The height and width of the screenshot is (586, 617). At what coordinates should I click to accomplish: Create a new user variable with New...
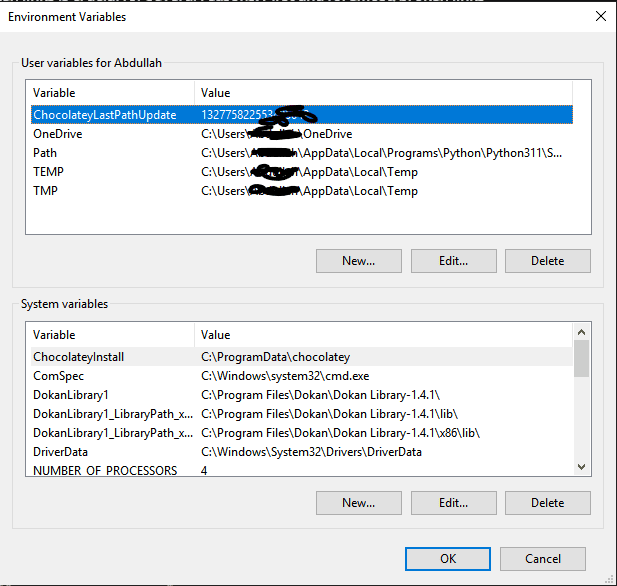(358, 261)
